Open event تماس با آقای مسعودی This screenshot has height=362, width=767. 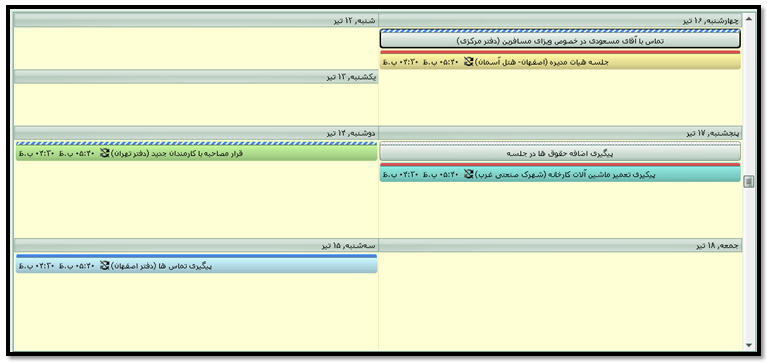[560, 40]
